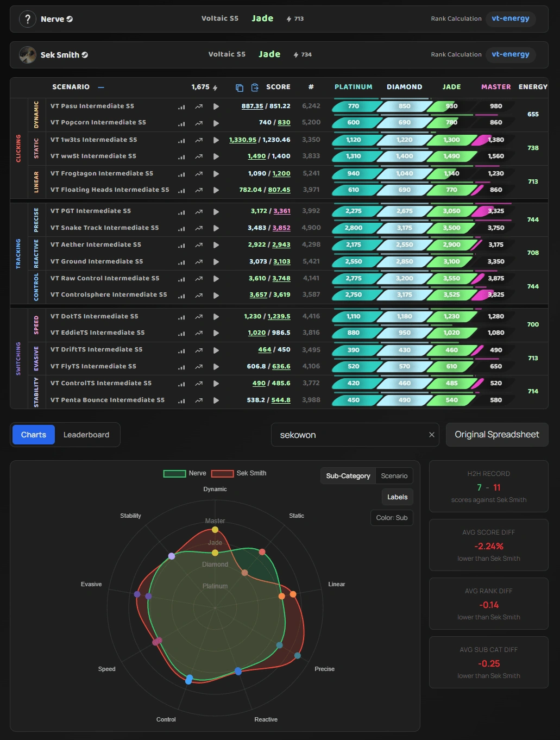Image resolution: width=560 pixels, height=740 pixels.
Task: Click the export clipboard icon beside the SCORE header
Action: point(255,87)
